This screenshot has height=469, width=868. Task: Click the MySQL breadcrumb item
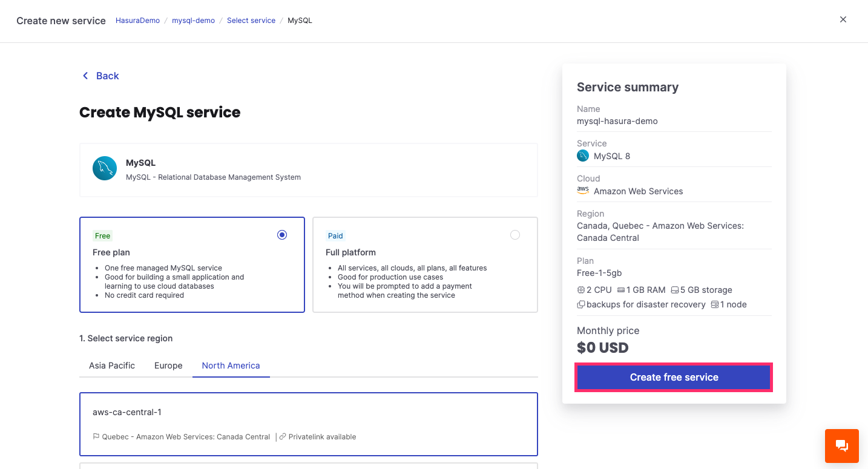pos(300,21)
